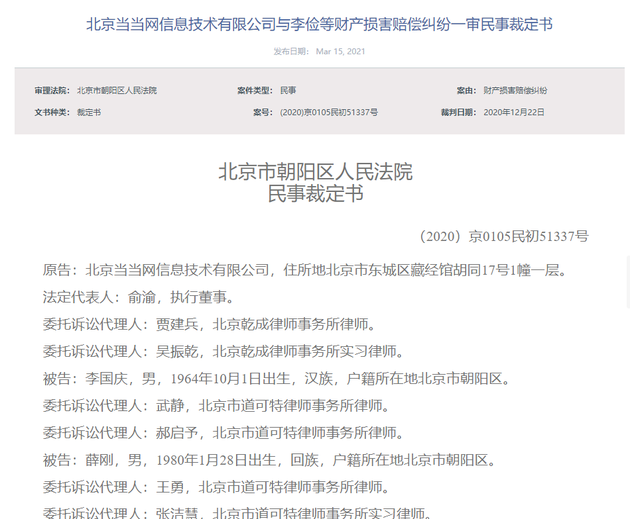
Task: Click the label 案件类型
Action: (x=255, y=90)
